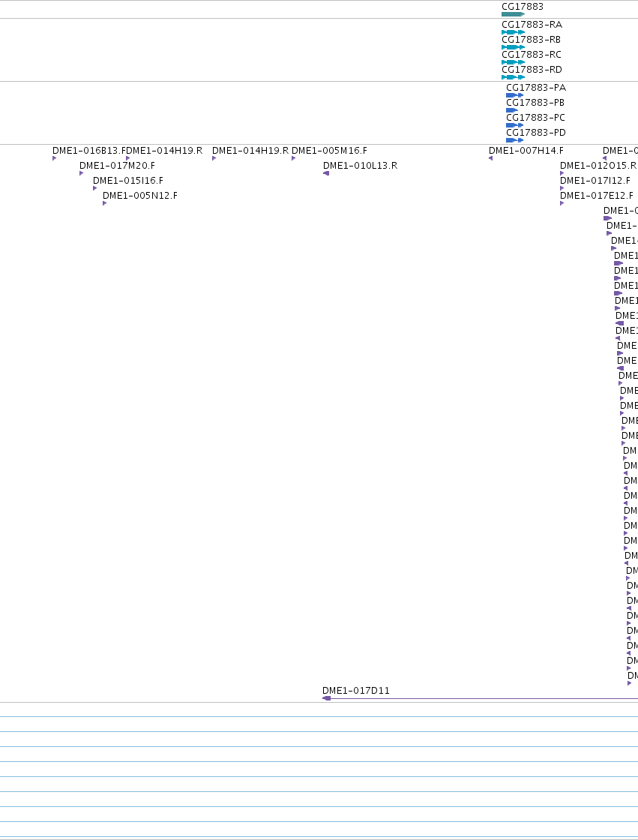Screen dimensions: 638x840
Task: Select the reverse arrow glyph under DME1-010L13.R
Action: click(326, 173)
